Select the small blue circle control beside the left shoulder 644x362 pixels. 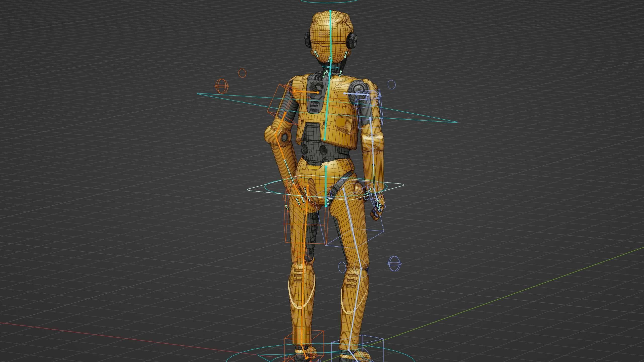[x=392, y=85]
